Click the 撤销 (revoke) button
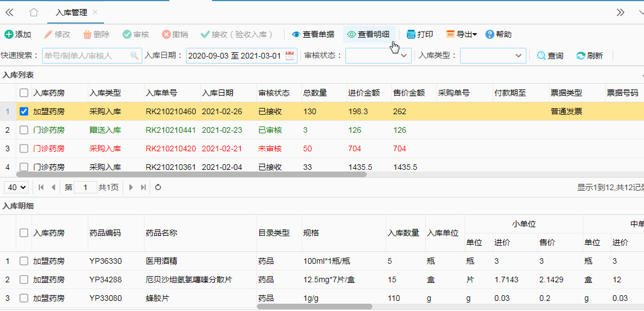The image size is (644, 311). 175,34
